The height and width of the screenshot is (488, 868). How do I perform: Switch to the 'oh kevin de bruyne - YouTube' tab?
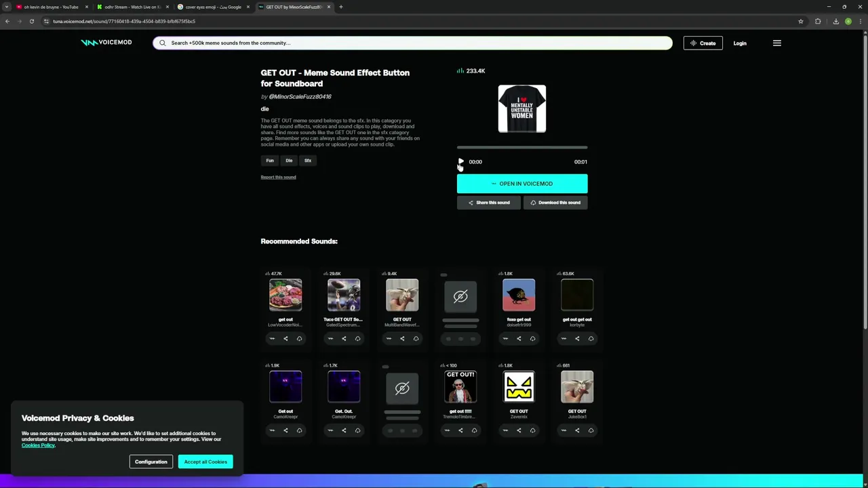click(51, 7)
